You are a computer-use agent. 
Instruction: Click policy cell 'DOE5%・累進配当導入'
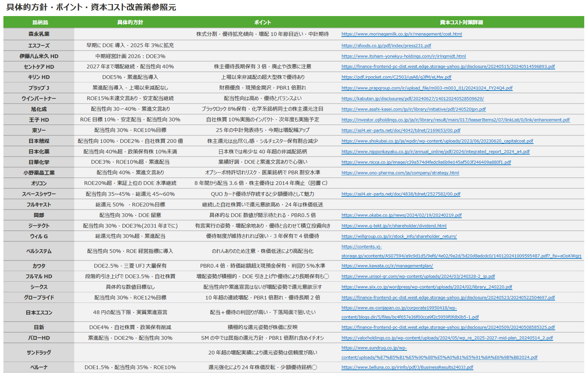[130, 77]
